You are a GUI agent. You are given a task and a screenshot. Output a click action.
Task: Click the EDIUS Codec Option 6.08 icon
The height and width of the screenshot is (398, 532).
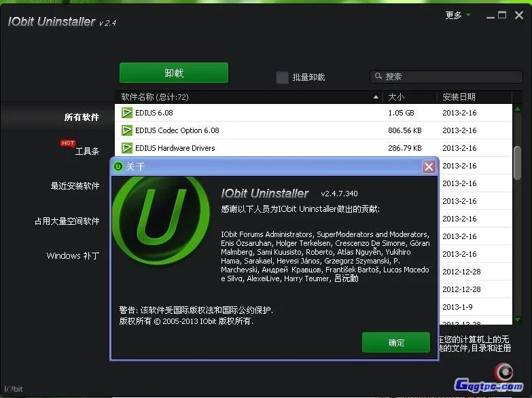126,130
